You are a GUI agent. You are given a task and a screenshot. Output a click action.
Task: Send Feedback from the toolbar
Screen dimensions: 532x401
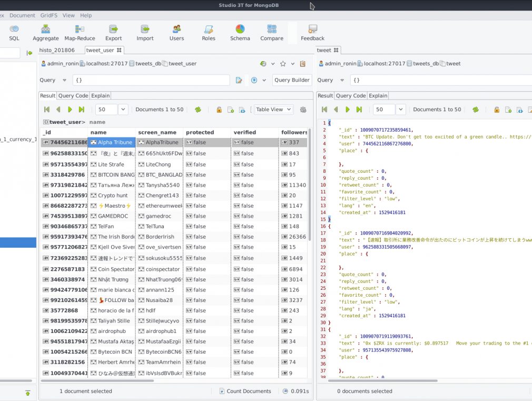[x=312, y=33]
